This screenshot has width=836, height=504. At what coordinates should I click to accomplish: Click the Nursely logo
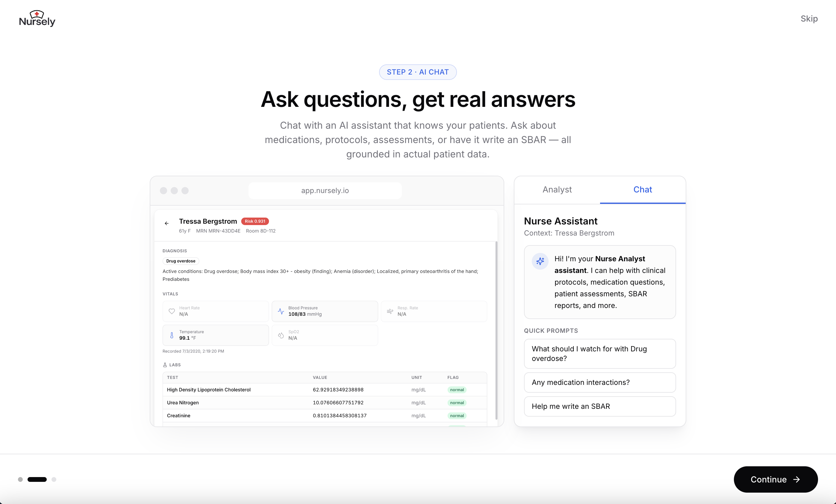click(x=37, y=19)
